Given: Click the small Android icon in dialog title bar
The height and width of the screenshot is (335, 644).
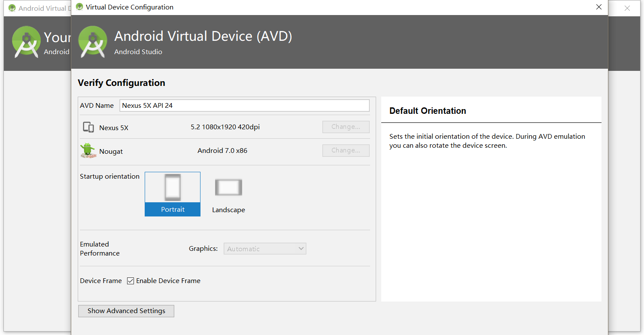Looking at the screenshot, I should tap(79, 7).
